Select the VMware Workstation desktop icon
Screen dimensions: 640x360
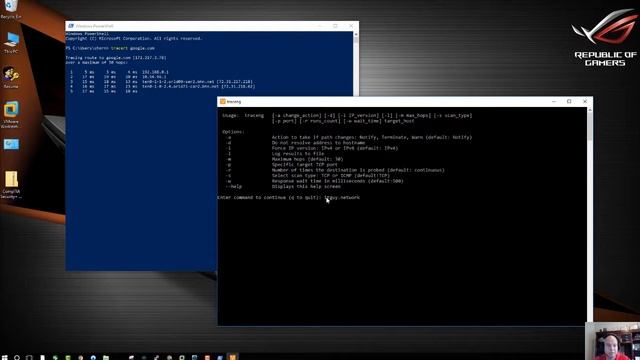pyautogui.click(x=11, y=114)
